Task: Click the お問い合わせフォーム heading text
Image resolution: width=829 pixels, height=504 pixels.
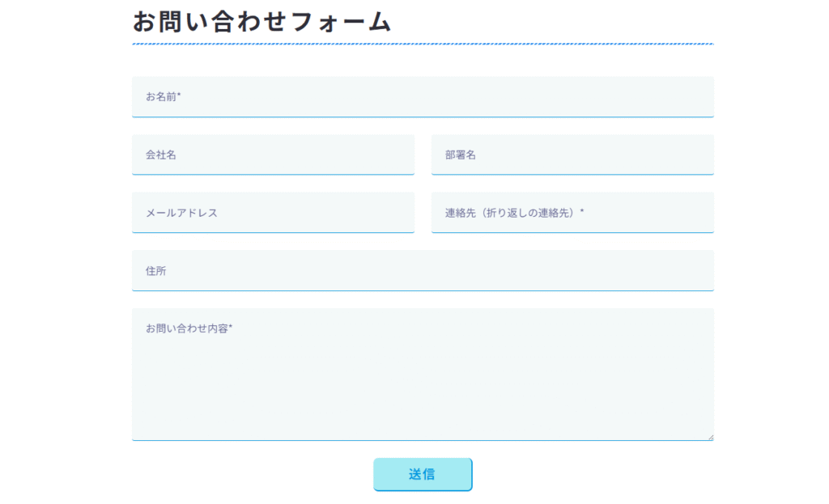Action: click(261, 22)
